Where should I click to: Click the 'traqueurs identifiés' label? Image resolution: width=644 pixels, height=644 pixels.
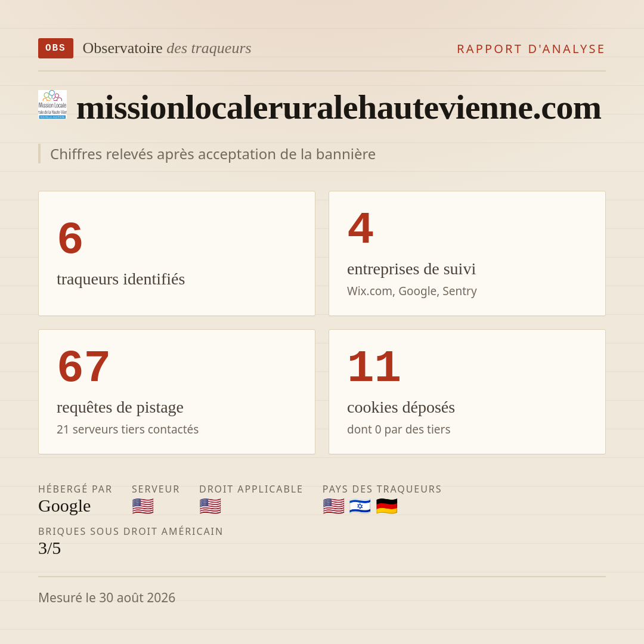click(120, 279)
